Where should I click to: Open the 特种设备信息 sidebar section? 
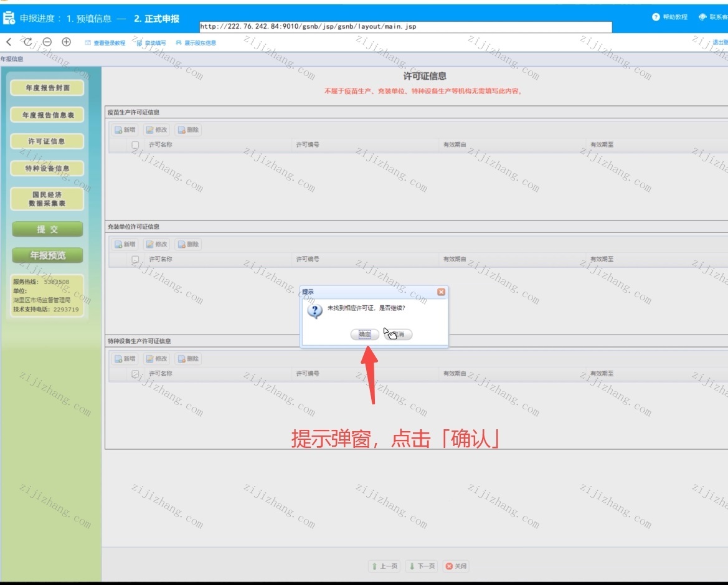click(47, 168)
